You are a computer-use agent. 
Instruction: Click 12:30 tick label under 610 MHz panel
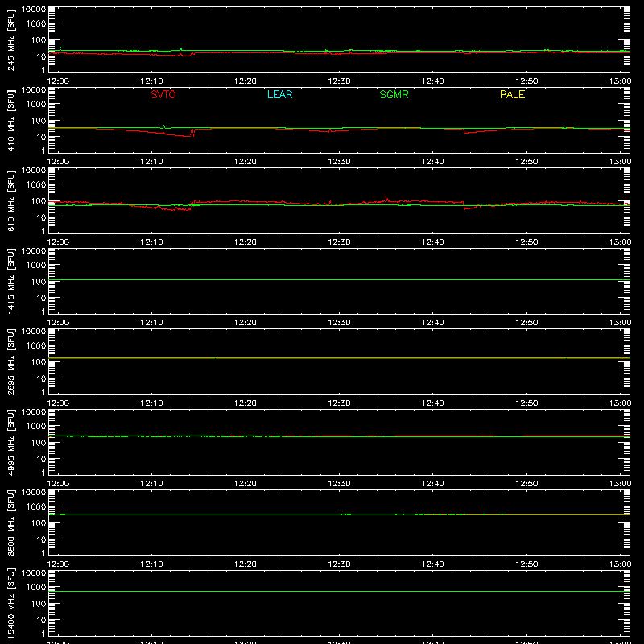[x=339, y=242]
